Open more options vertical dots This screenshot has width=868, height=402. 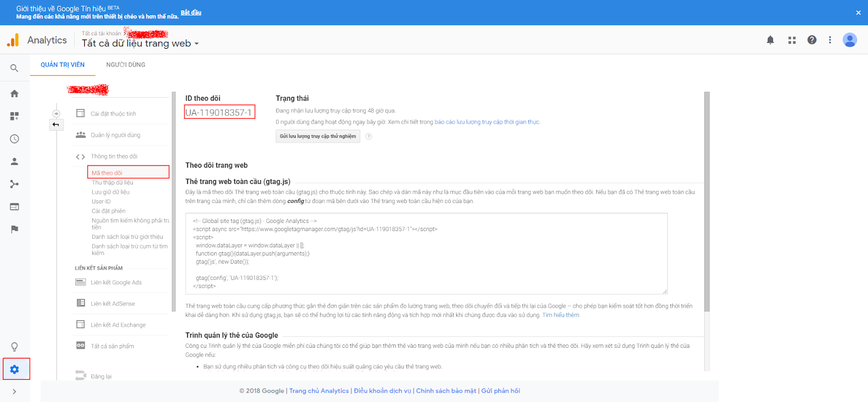coord(830,40)
